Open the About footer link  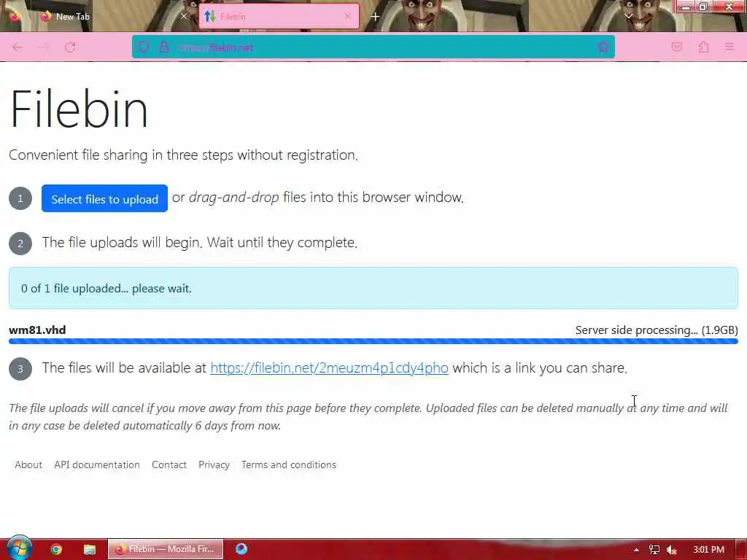(28, 464)
